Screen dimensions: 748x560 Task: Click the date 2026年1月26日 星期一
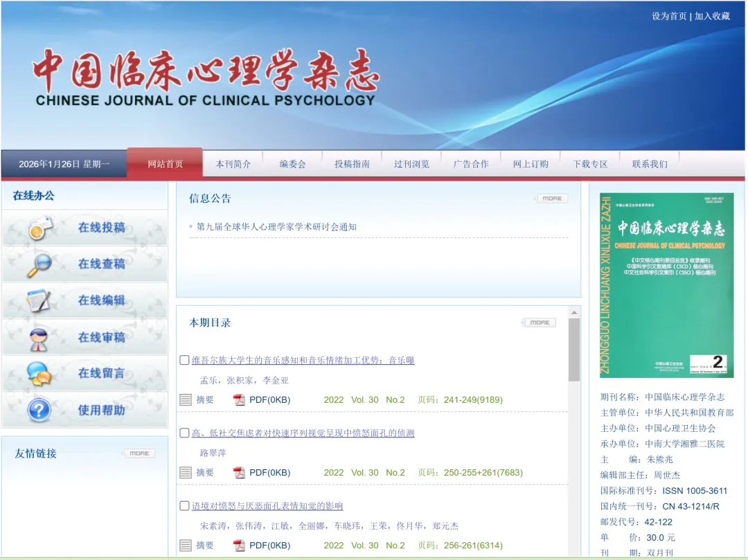[x=64, y=164]
